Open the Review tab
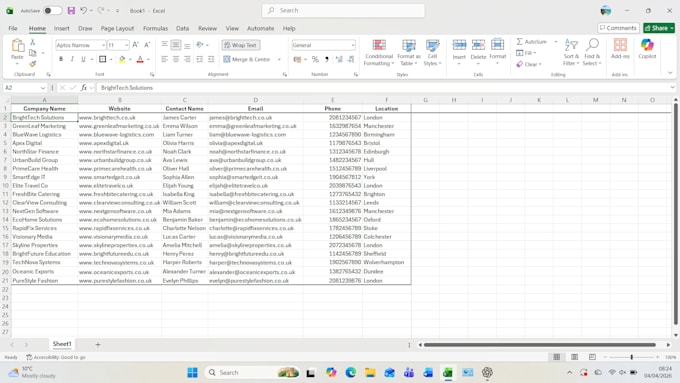The image size is (680, 383). (x=207, y=28)
